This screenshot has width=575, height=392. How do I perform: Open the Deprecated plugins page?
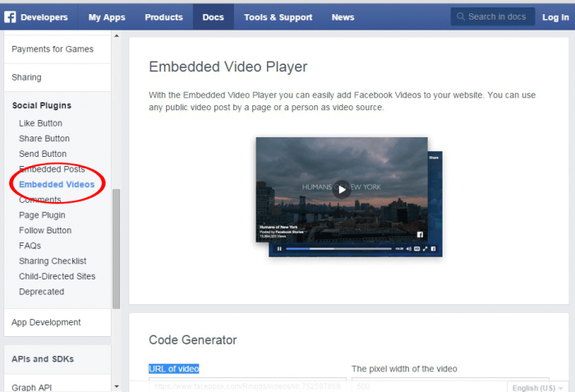pos(41,292)
